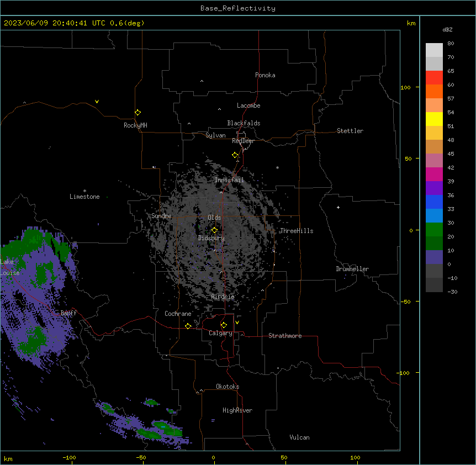Select the green 20-30 dBZ legend swatch
The width and height of the screenshot is (476, 465).
pos(434,230)
